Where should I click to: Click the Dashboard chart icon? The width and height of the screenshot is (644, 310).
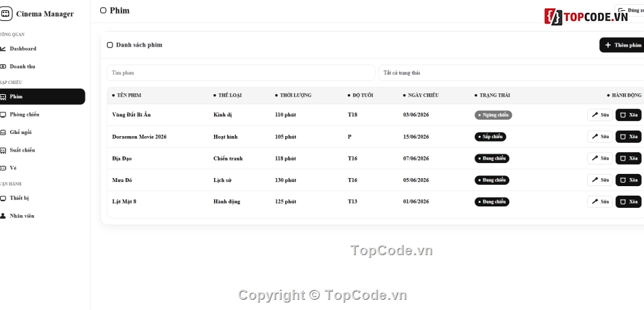click(x=3, y=49)
